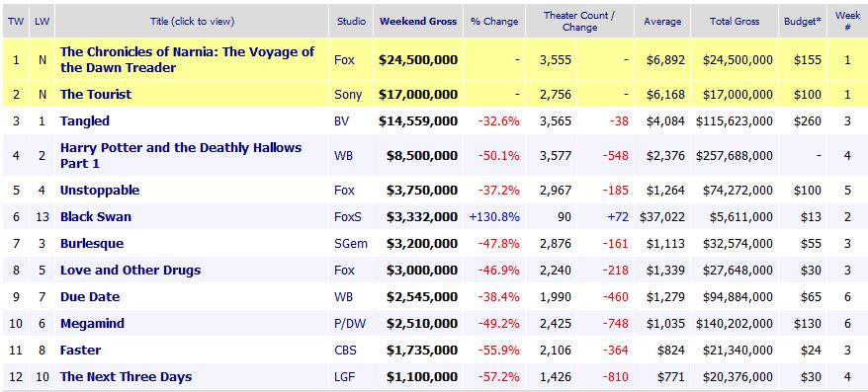This screenshot has width=868, height=392.
Task: Open the FoxS studio link for Black Swan
Action: coord(348,216)
